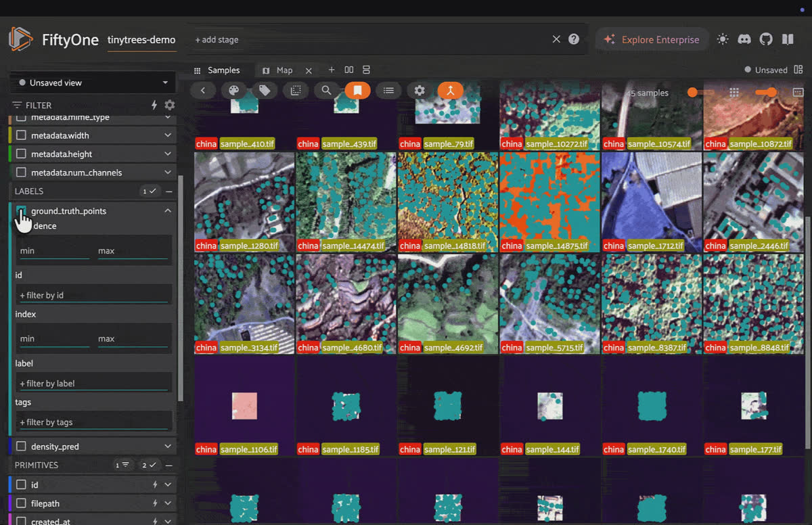This screenshot has height=525, width=812.
Task: Click the lightning icon on filepath row
Action: tap(155, 503)
